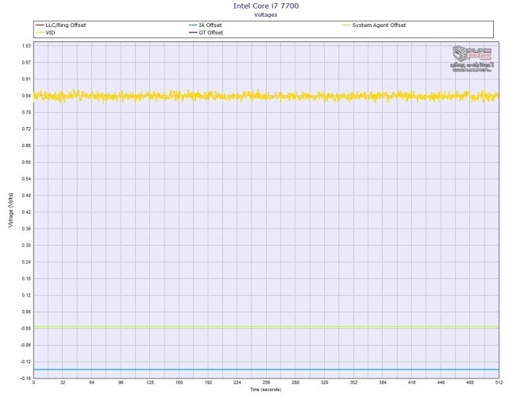Click the Intel Core i7 7700 title
The width and height of the screenshot is (532, 399).
266,6
